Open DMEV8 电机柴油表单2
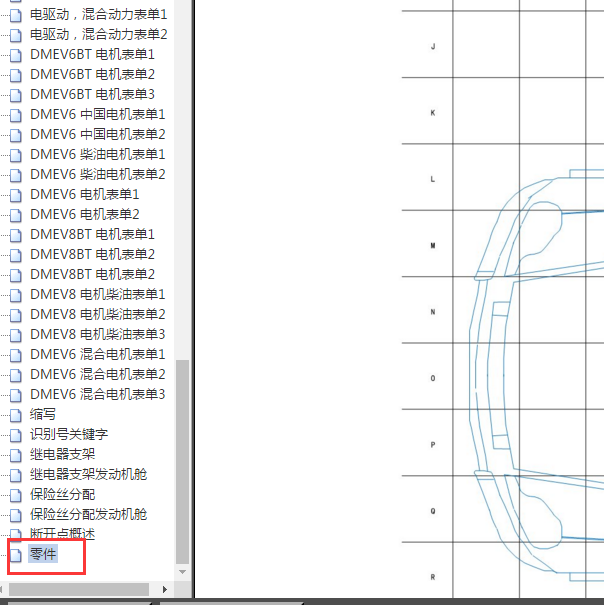 point(97,314)
